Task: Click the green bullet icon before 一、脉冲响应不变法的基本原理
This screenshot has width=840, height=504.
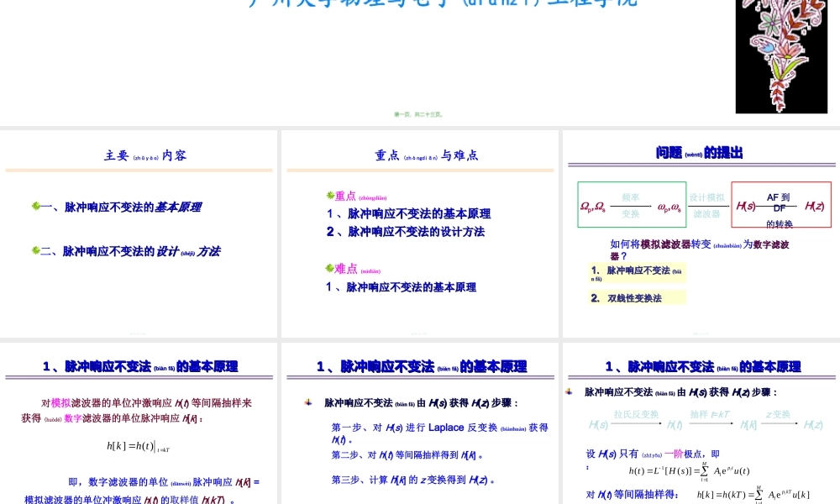Action: coord(37,206)
